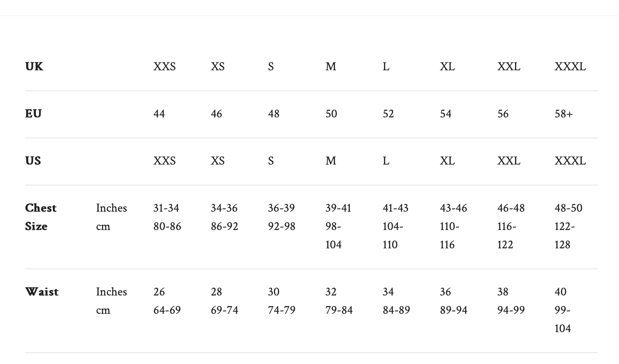
Task: Click waist measurement 94-99 cm
Action: point(511,310)
